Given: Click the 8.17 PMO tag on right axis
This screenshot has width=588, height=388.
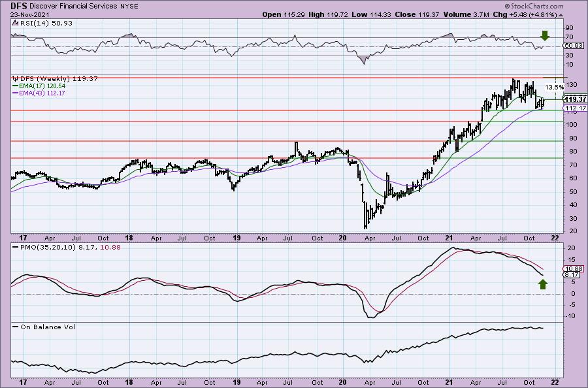Looking at the screenshot, I should pyautogui.click(x=572, y=275).
